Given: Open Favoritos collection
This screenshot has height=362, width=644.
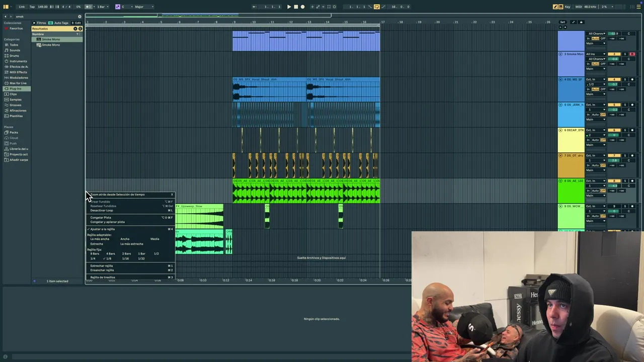Looking at the screenshot, I should [16, 29].
